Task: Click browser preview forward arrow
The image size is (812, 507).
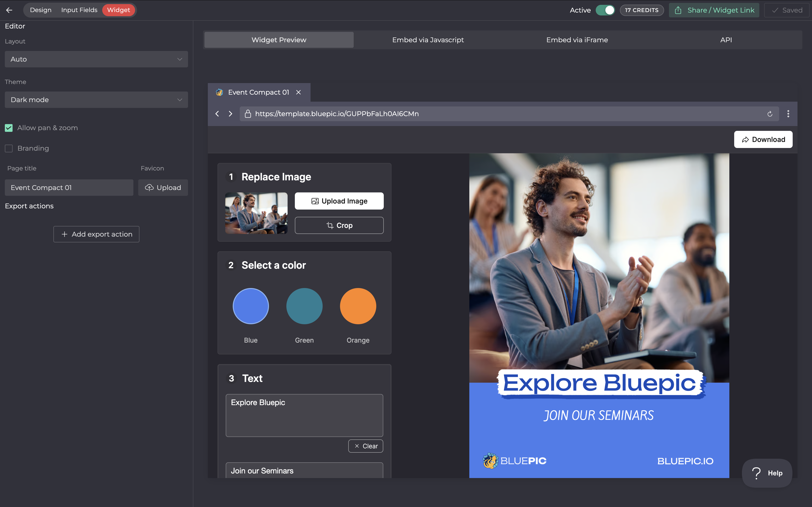Action: coord(230,114)
